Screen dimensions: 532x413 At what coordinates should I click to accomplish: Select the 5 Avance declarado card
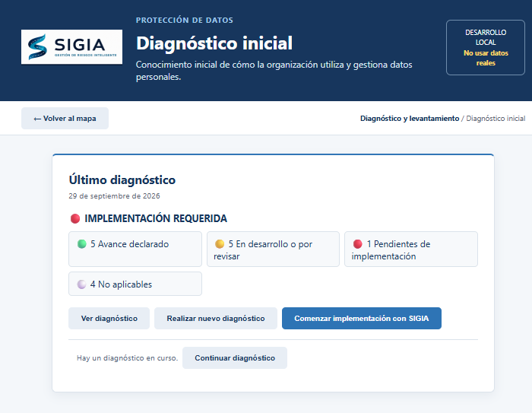[135, 249]
